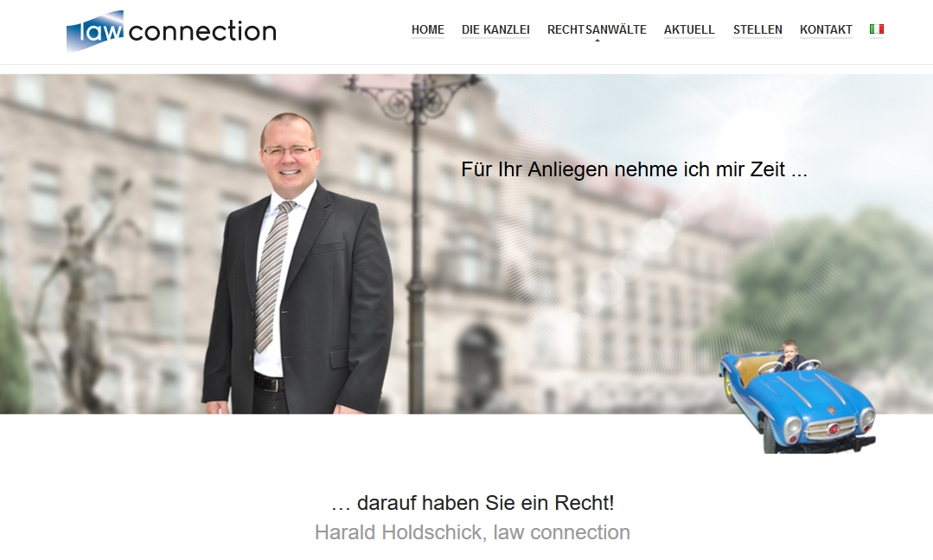Navigate to KONTAKT
The image size is (933, 560).
826,29
